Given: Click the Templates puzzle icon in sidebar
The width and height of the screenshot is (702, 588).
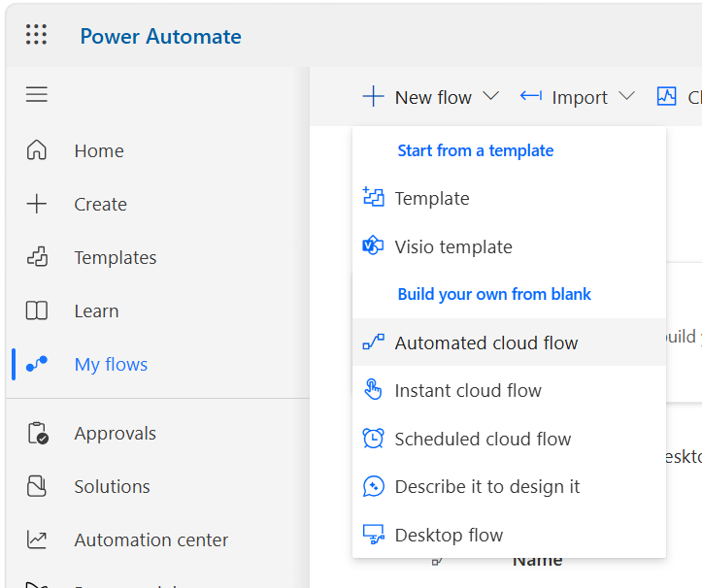Looking at the screenshot, I should point(38,257).
